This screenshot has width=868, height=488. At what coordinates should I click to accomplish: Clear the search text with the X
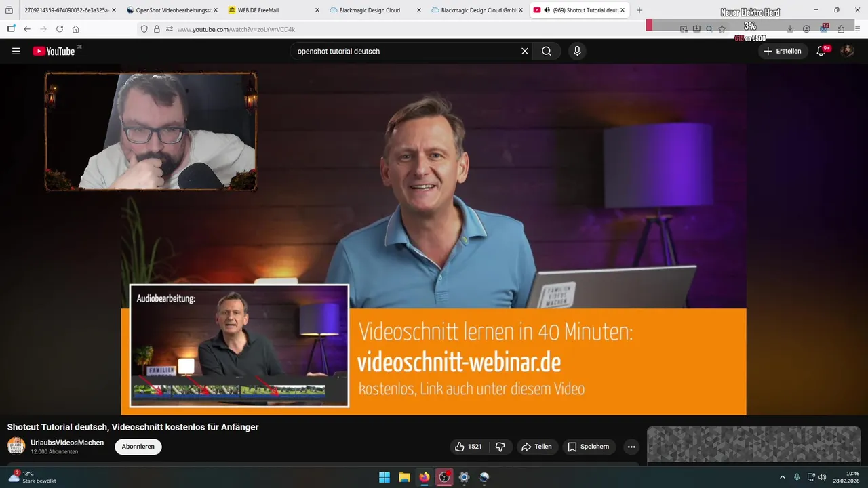(x=525, y=51)
